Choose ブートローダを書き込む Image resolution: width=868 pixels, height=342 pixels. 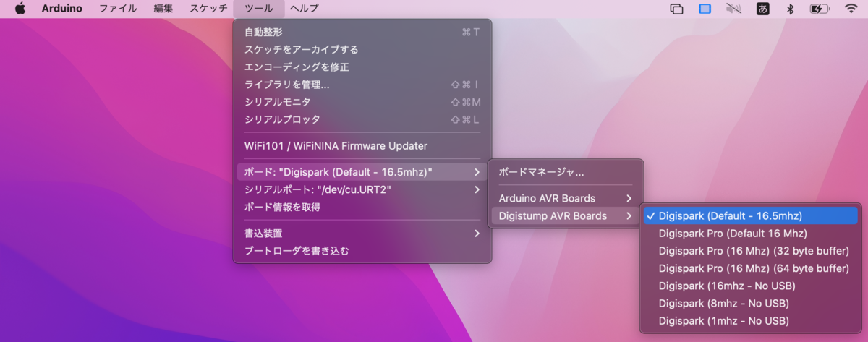pos(362,251)
